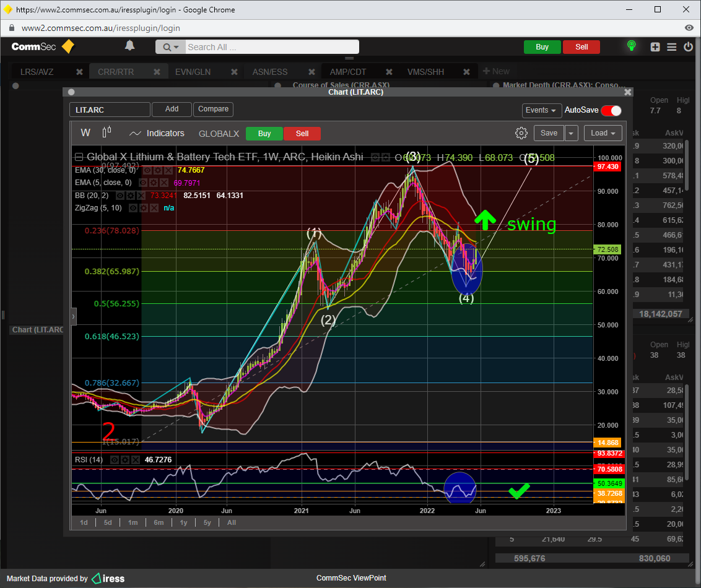Click the add widget plus icon
Screen dimensions: 701x588
click(x=655, y=47)
